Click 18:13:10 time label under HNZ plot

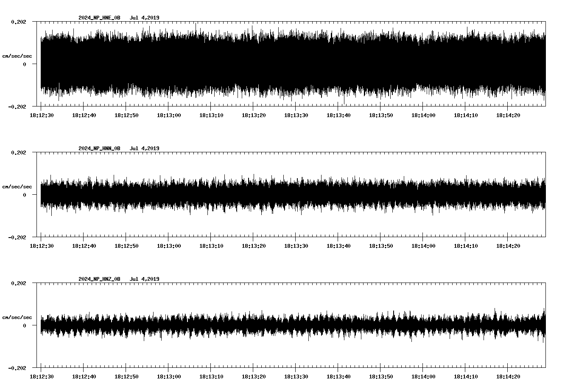coord(211,376)
